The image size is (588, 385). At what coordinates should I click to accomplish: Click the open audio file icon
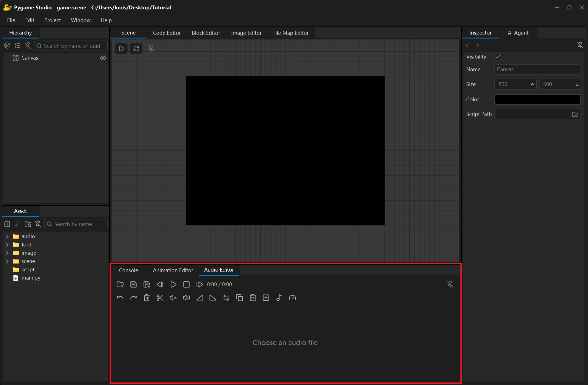point(120,285)
